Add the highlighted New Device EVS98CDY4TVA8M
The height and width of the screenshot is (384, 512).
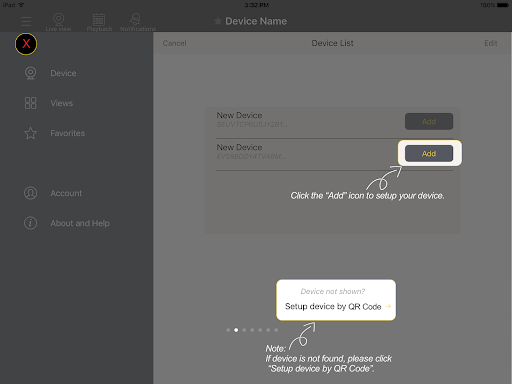pyautogui.click(x=429, y=153)
